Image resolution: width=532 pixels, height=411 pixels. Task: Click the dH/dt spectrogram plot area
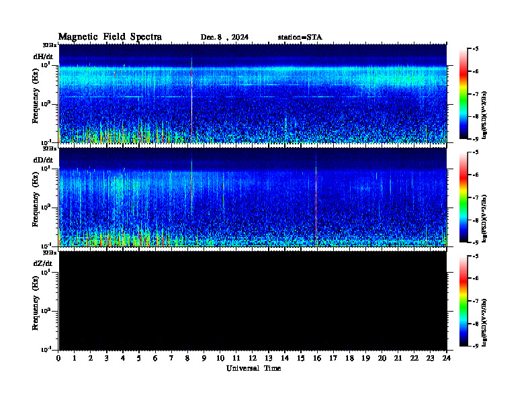click(253, 93)
